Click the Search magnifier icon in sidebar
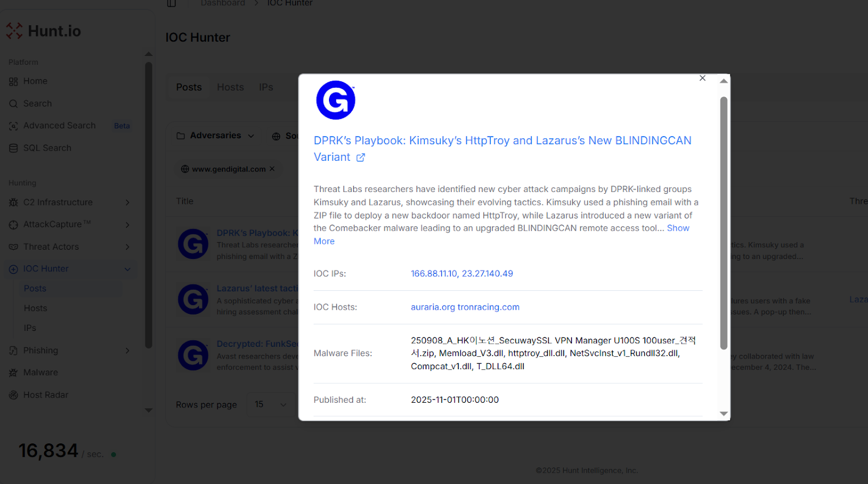 click(13, 104)
